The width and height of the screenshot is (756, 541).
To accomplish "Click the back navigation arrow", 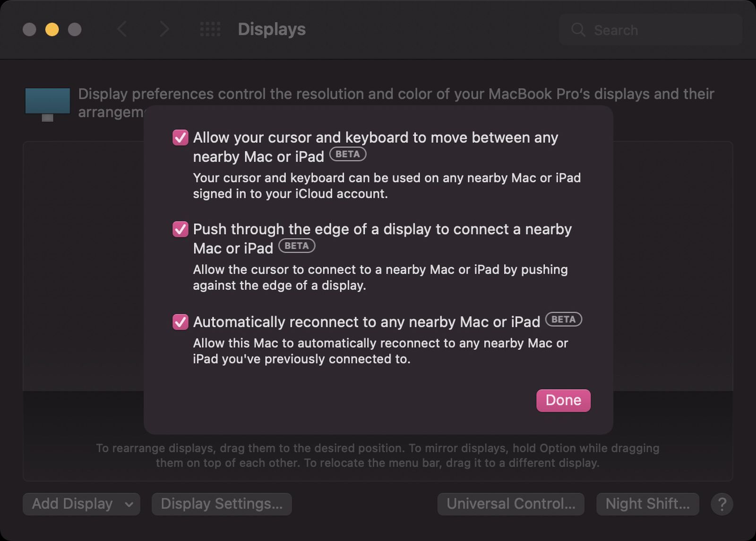I will tap(122, 29).
